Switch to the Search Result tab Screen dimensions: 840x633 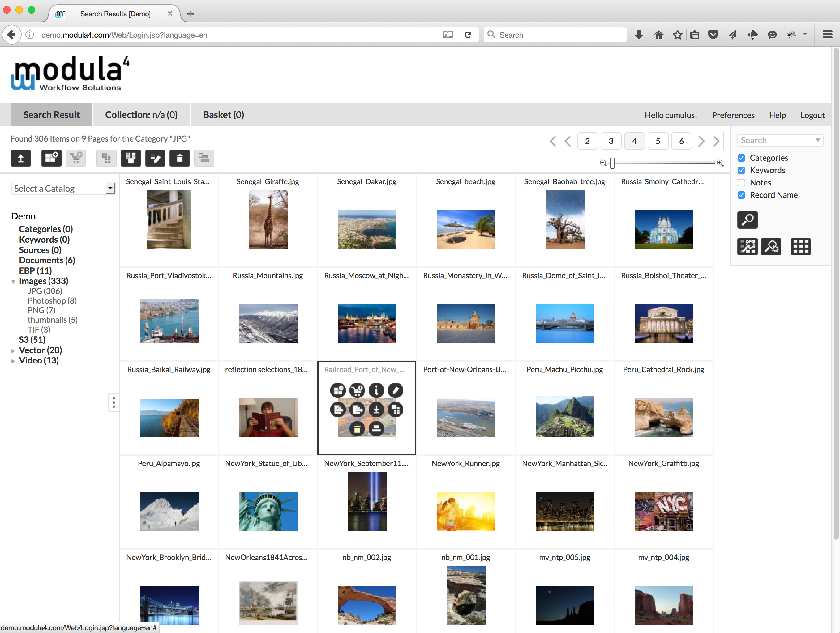(52, 115)
